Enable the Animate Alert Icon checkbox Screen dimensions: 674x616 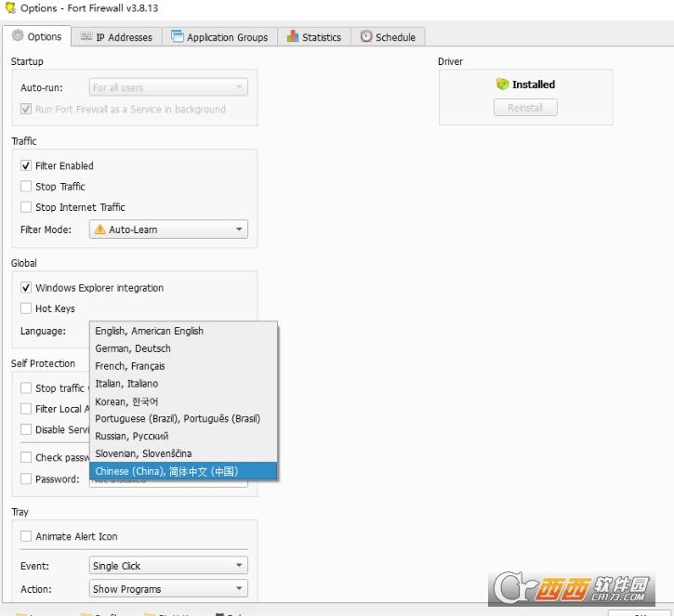tap(26, 536)
